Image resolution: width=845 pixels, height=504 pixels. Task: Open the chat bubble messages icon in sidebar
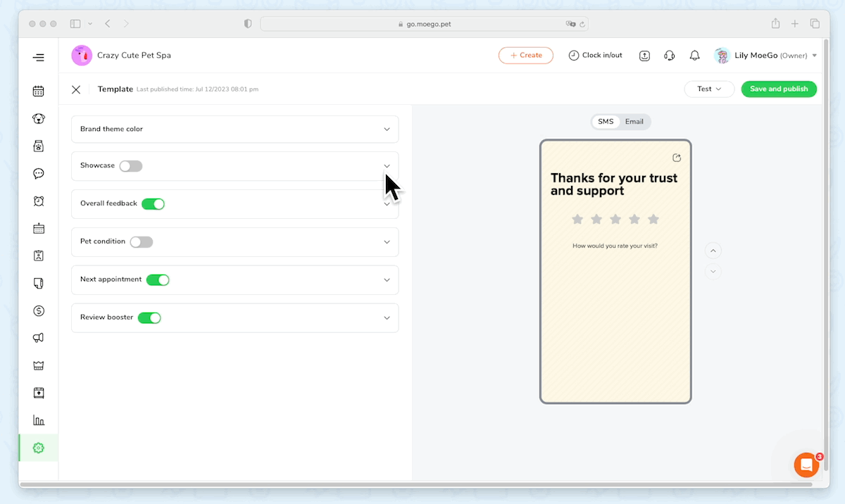(39, 173)
